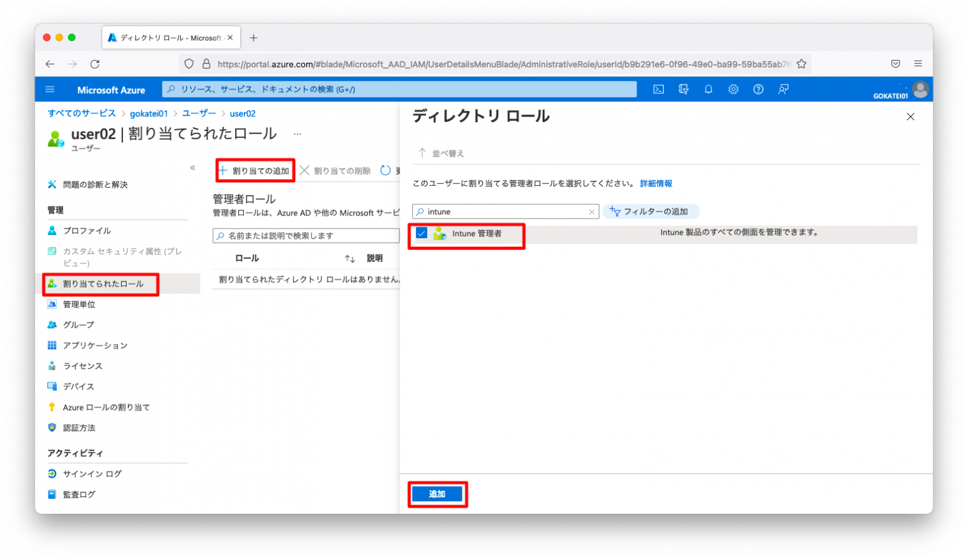Clear the intune search field with X

[x=592, y=212]
